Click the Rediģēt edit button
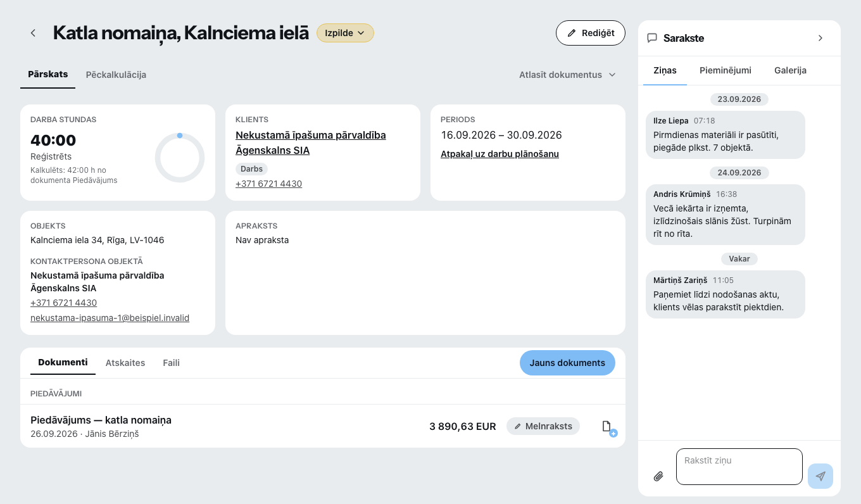Screen dimensions: 861x504 [x=591, y=33]
